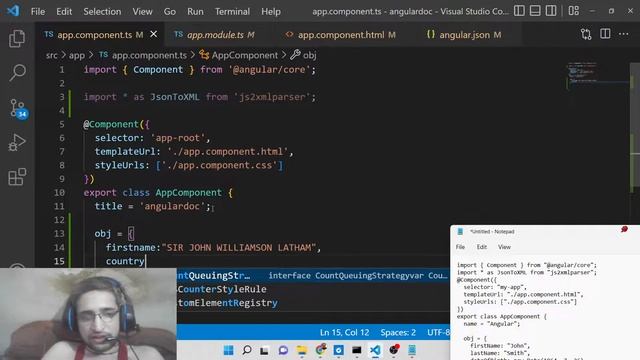
Task: Open Chrome on taskbar
Action: tap(321, 350)
